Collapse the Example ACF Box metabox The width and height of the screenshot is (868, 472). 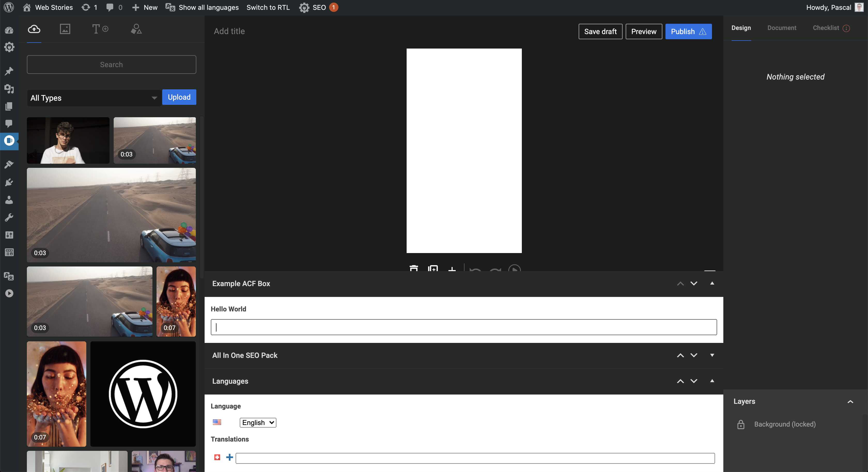(712, 283)
